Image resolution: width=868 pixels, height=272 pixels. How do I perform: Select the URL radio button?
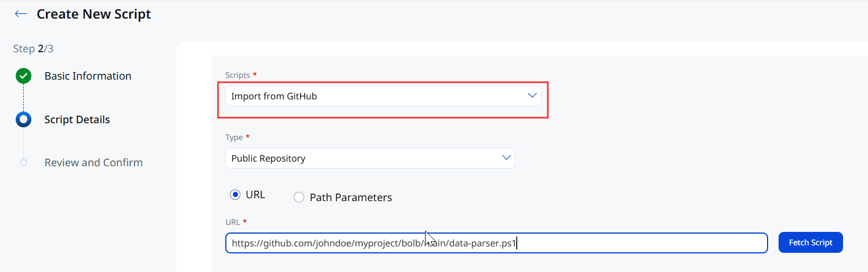235,195
